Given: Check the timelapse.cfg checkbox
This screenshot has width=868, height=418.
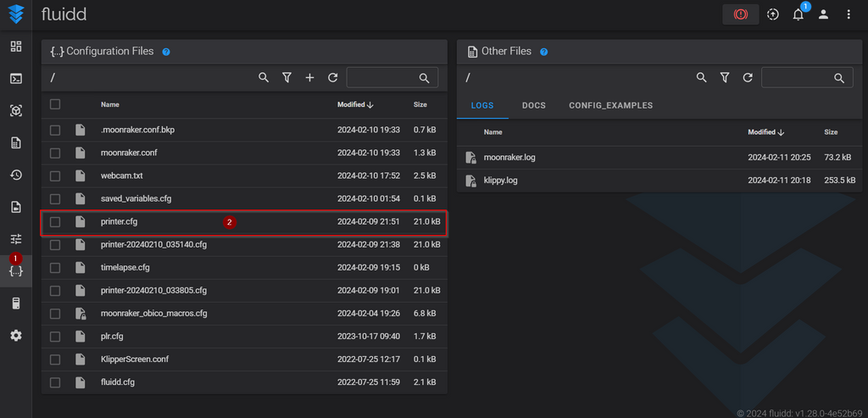Looking at the screenshot, I should tap(55, 268).
